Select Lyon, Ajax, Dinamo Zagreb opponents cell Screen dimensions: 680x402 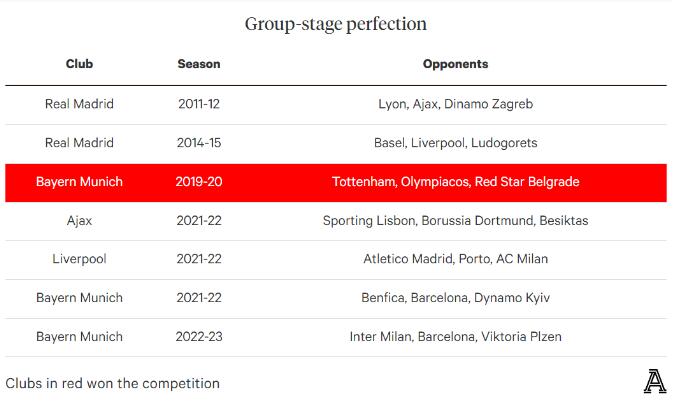[x=455, y=104]
